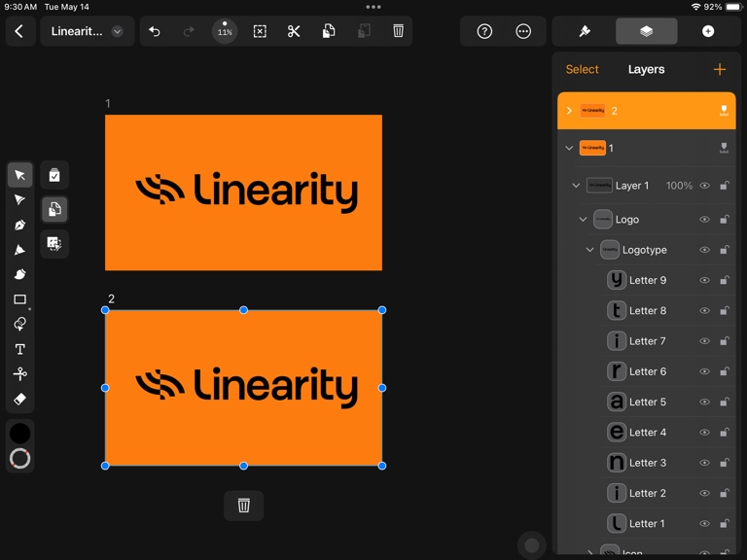Open the black fill color swatch
Image resolution: width=747 pixels, height=560 pixels.
click(20, 434)
